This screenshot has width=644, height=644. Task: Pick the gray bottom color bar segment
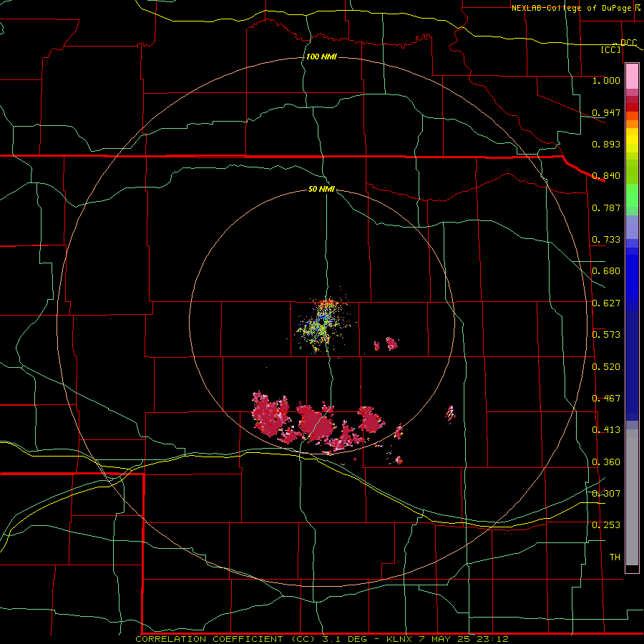632,497
